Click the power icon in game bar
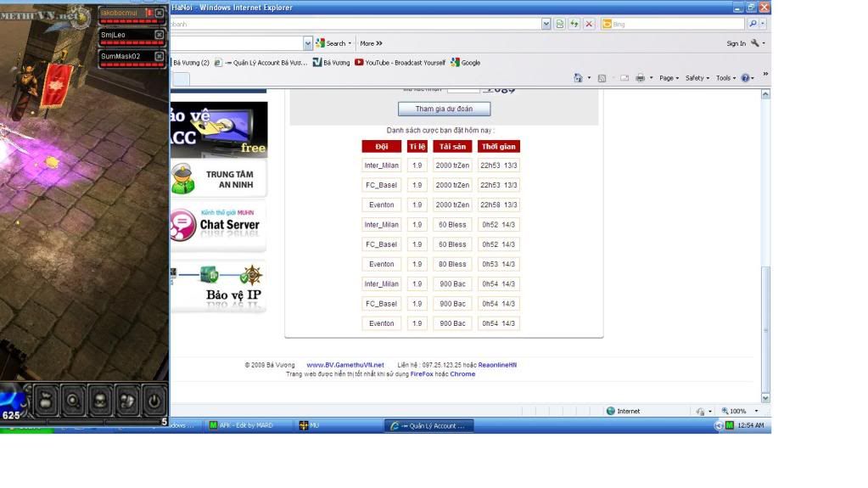This screenshot has width=868, height=488. 154,401
